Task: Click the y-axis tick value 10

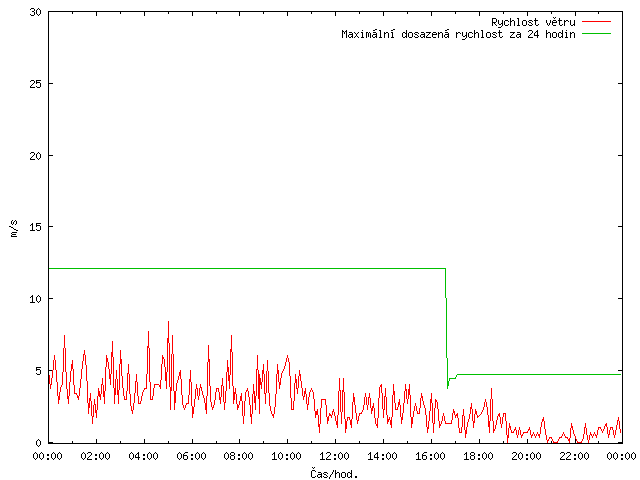Action: [36, 299]
